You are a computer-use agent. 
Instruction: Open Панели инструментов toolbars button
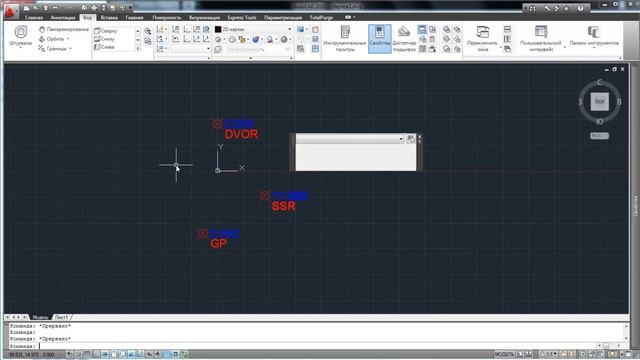pyautogui.click(x=594, y=36)
